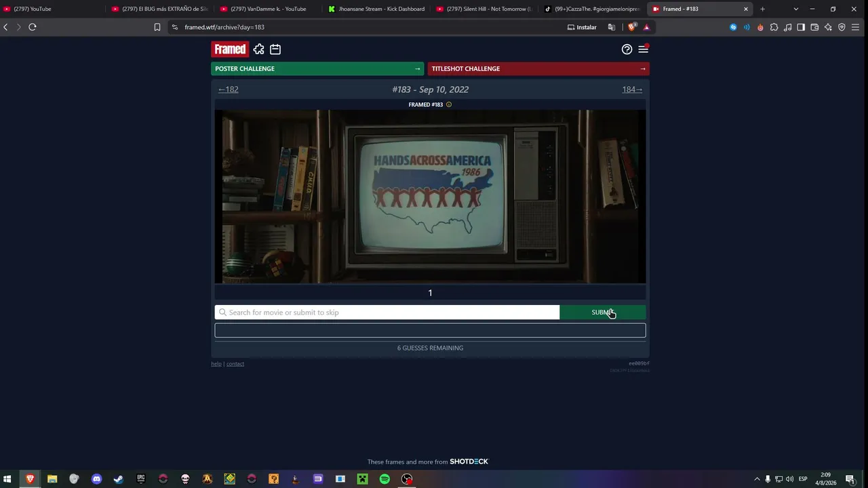The width and height of the screenshot is (868, 488).
Task: Open the Poster Challenge banner
Action: pos(317,68)
